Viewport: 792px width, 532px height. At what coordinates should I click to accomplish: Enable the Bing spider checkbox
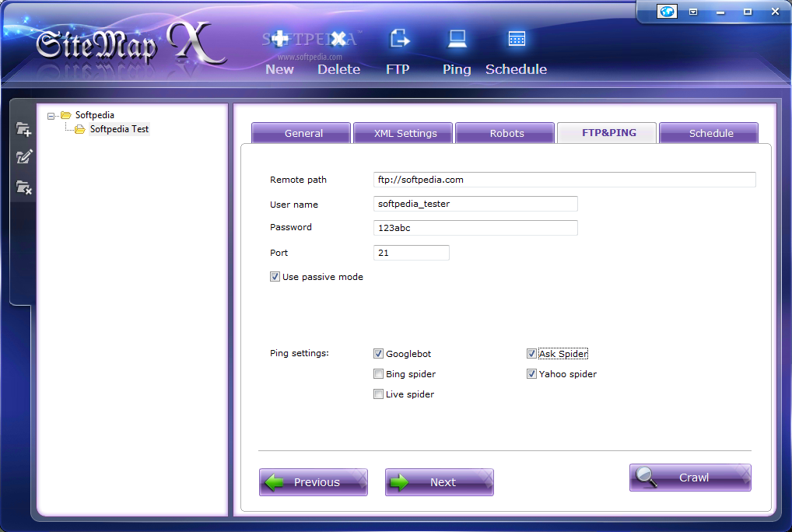(378, 374)
